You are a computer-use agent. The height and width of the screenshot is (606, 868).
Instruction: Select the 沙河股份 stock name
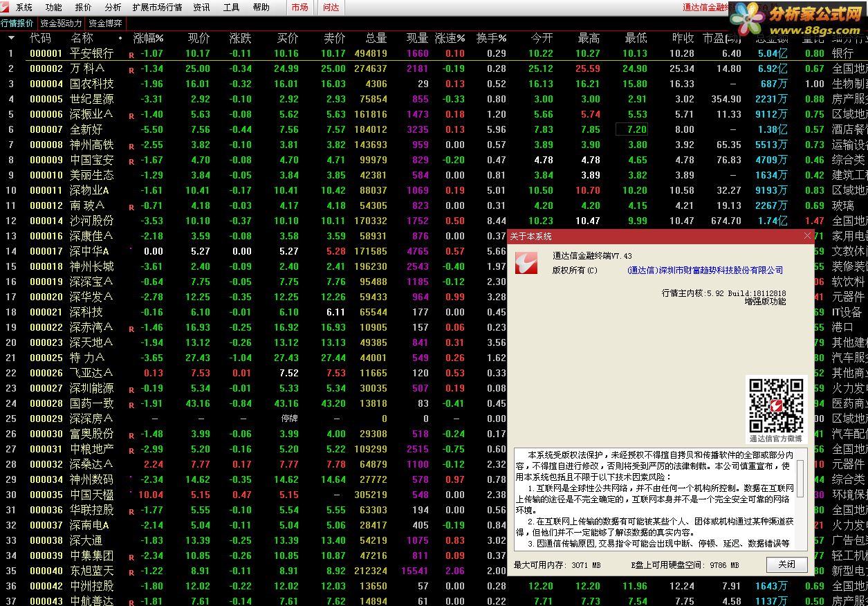(x=92, y=221)
